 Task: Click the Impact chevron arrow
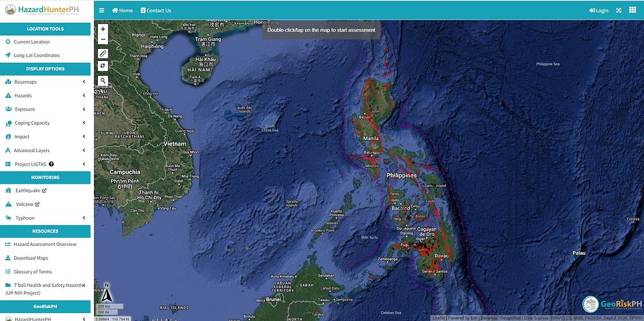pos(84,137)
